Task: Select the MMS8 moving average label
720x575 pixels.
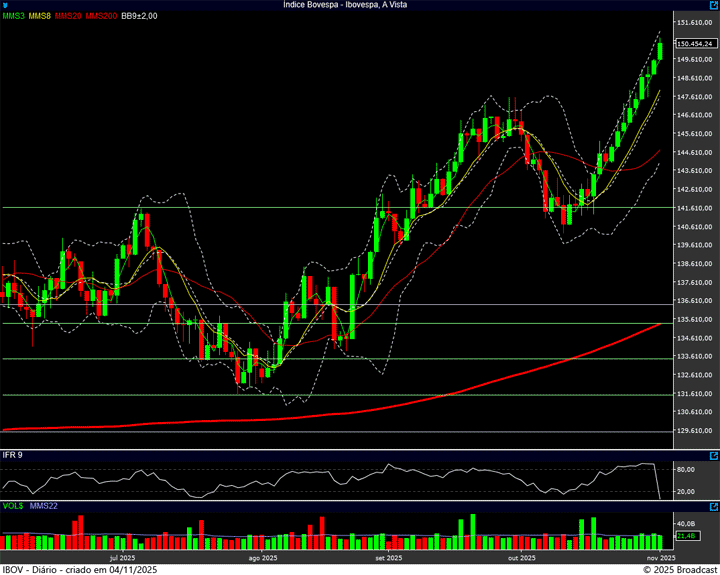Action: [41, 16]
